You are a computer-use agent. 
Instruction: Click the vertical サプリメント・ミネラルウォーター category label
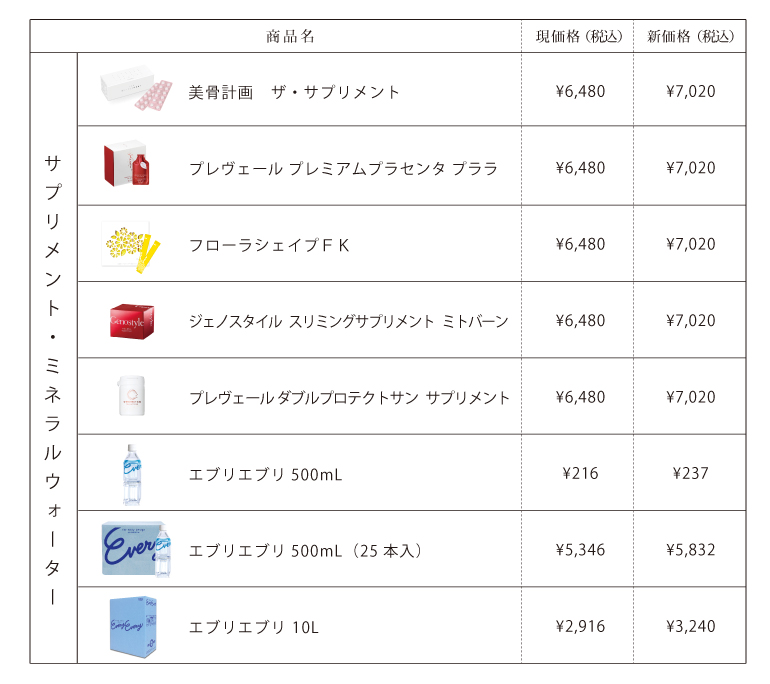(x=53, y=380)
